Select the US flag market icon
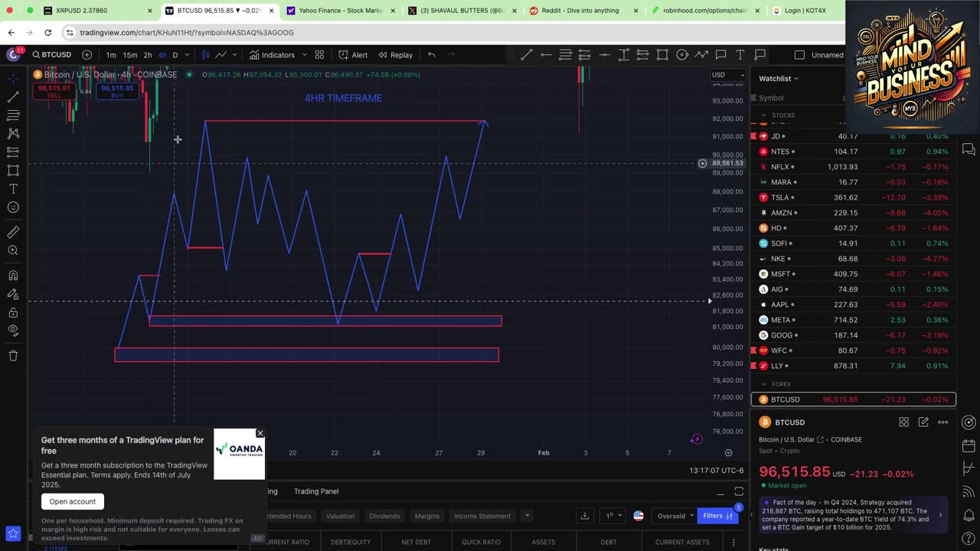The width and height of the screenshot is (980, 551). pos(639,516)
